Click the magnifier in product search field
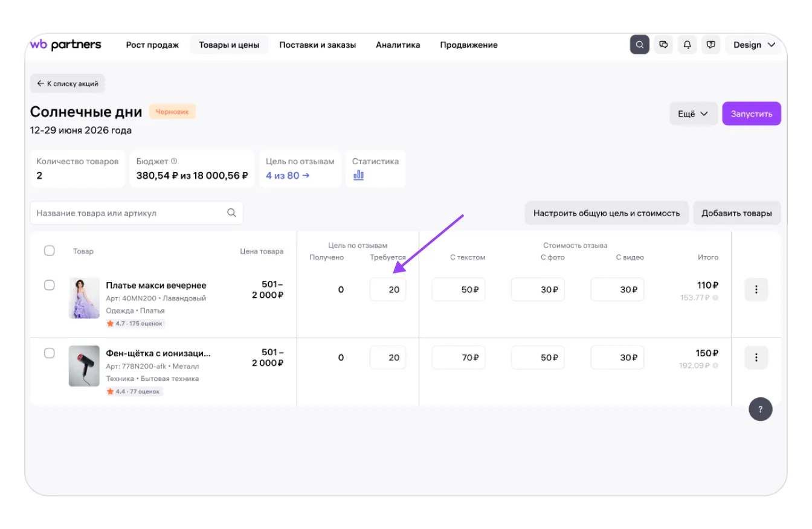812x529 pixels. coord(231,213)
